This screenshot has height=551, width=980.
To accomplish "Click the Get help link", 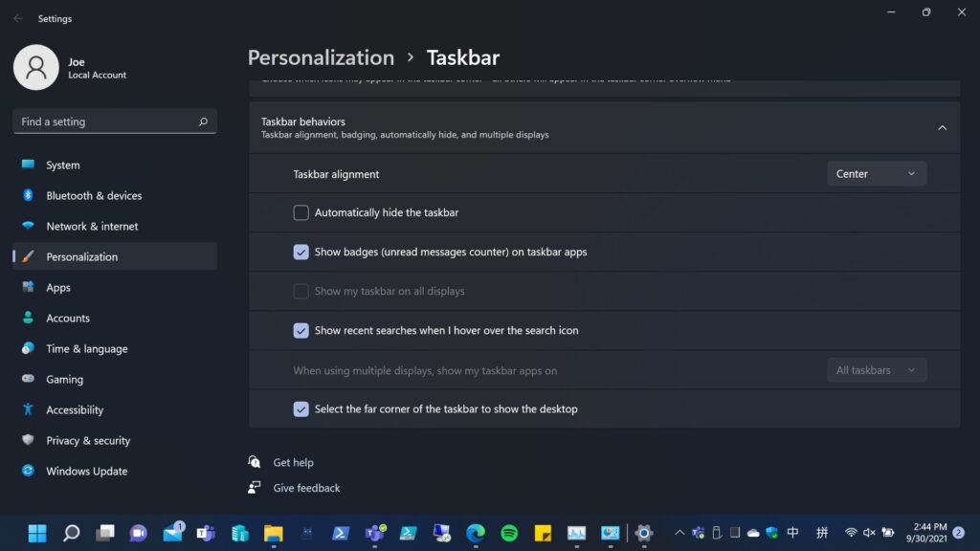I will (293, 463).
